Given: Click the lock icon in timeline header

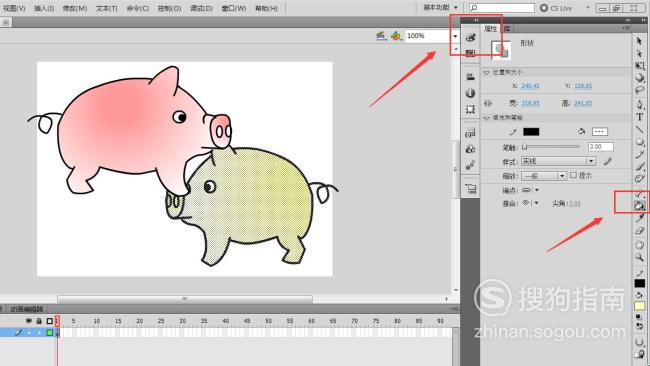Looking at the screenshot, I should pyautogui.click(x=39, y=321).
